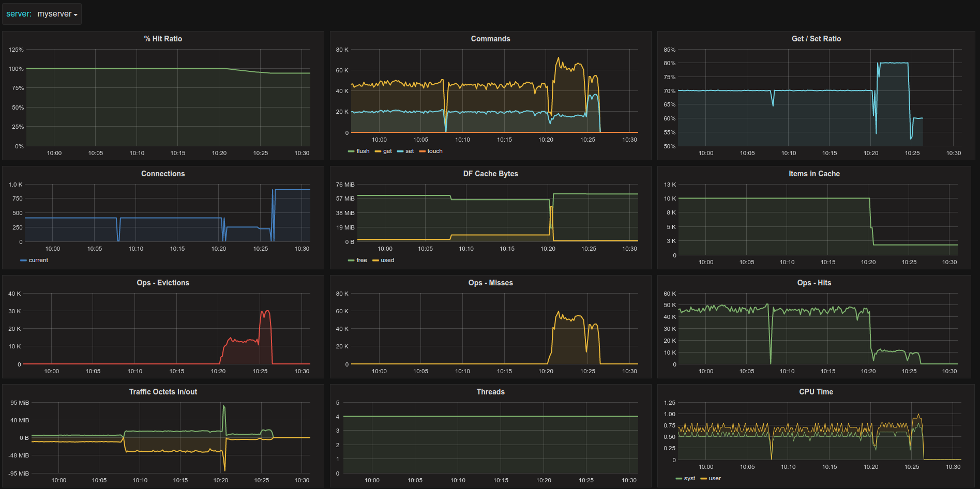Open the myserver server variable dropdown
Screen dimensions: 980x489
click(x=57, y=14)
